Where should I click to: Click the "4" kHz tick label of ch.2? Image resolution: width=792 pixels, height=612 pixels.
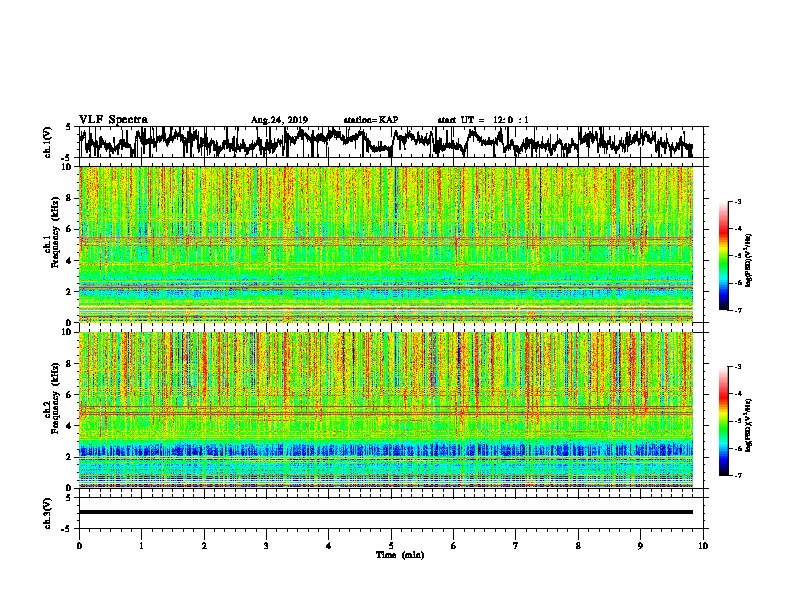coord(70,426)
